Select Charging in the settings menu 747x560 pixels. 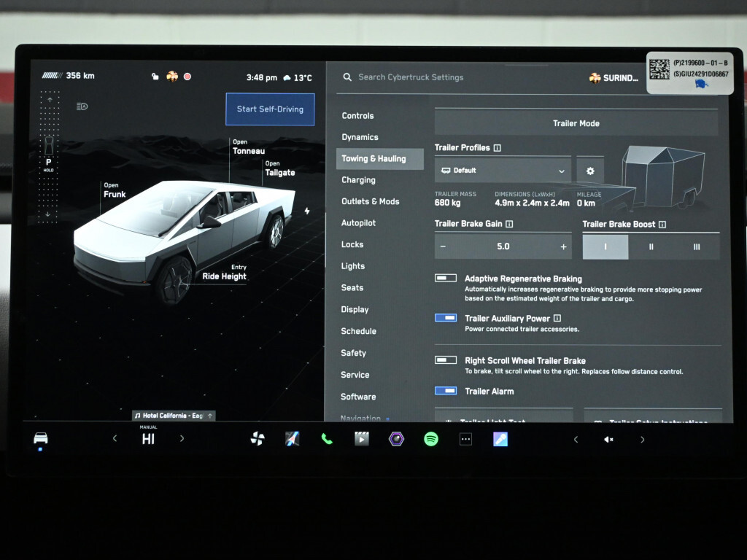click(x=358, y=180)
